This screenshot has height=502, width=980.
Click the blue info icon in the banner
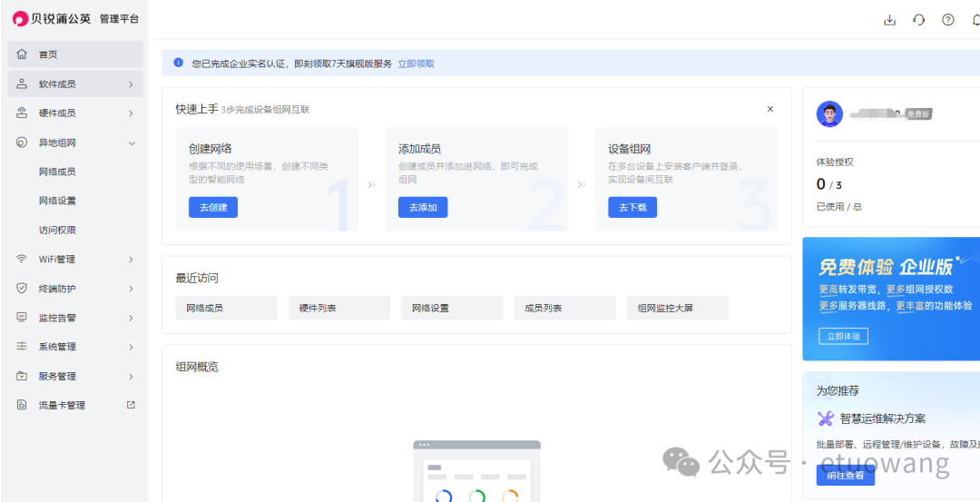(178, 63)
